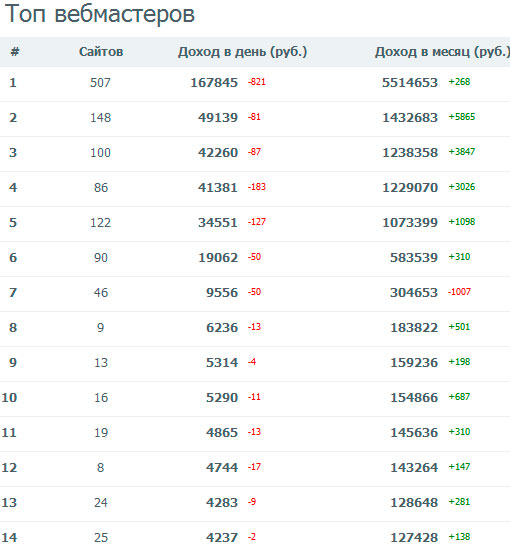Click the green +5865 monthly change
The width and height of the screenshot is (510, 553).
pyautogui.click(x=462, y=117)
